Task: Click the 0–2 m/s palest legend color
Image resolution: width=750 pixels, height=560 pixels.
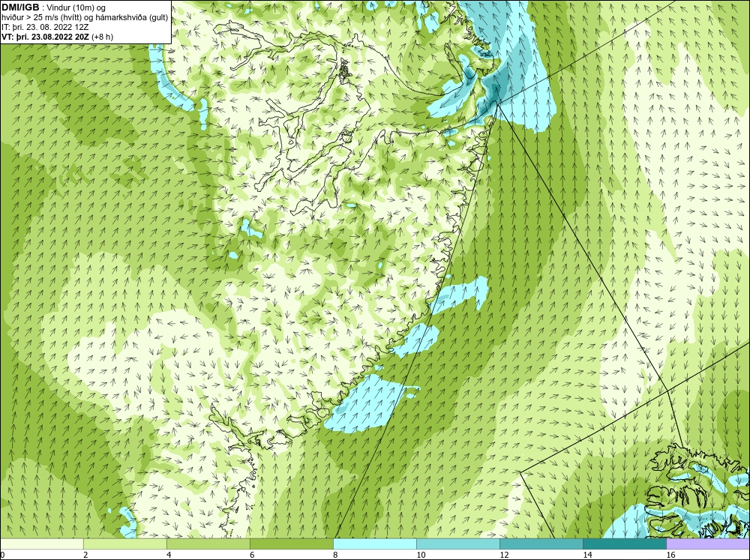Action: [41, 544]
